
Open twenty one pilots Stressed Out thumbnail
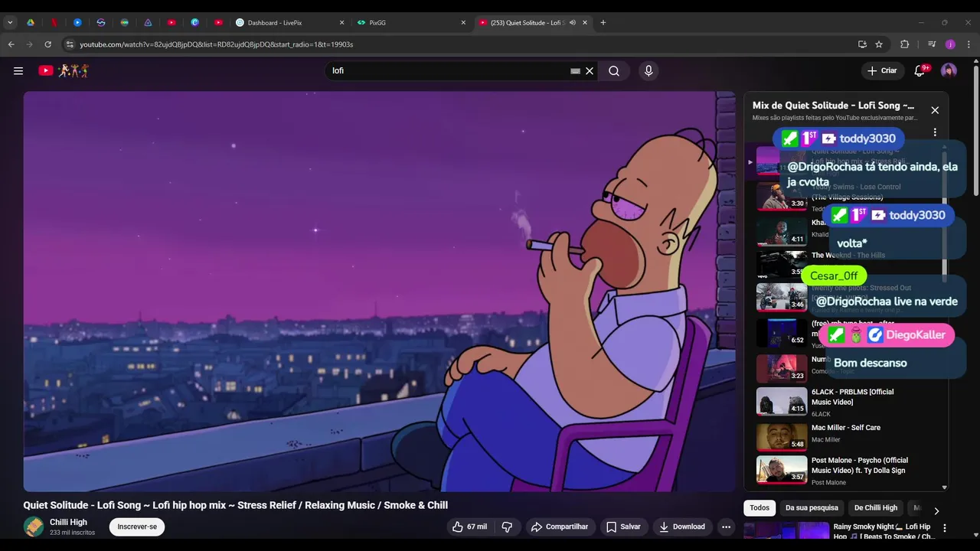pyautogui.click(x=782, y=298)
